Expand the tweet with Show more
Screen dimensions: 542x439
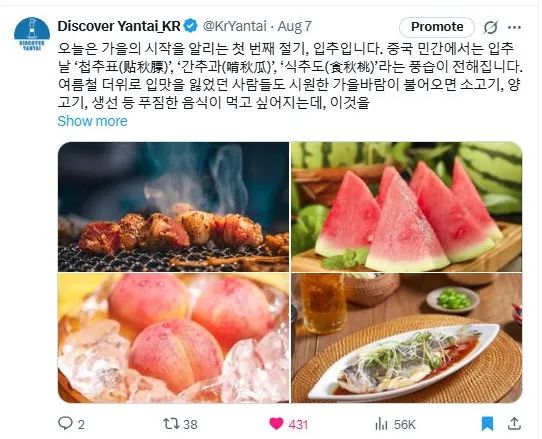click(92, 121)
